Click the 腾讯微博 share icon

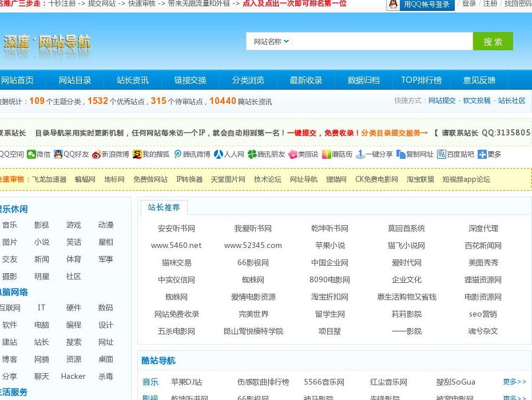[178, 155]
